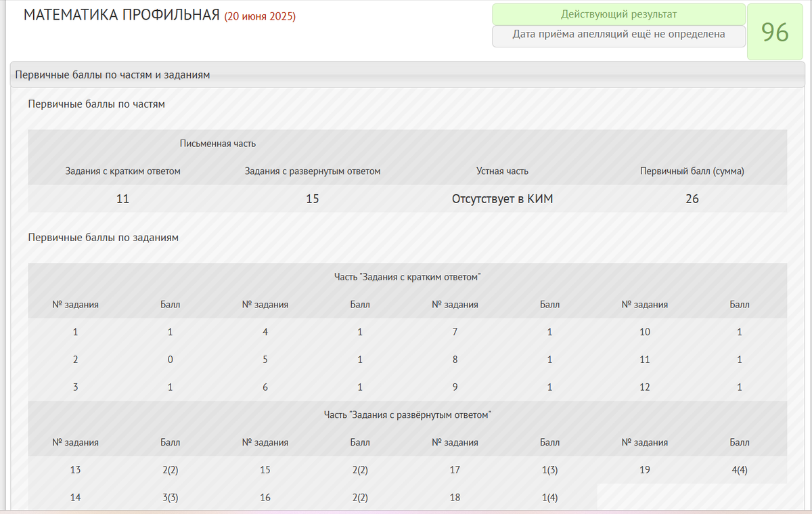Image resolution: width=812 pixels, height=514 pixels.
Task: Click the 'Первичный балл (сумма)' header
Action: (x=692, y=171)
